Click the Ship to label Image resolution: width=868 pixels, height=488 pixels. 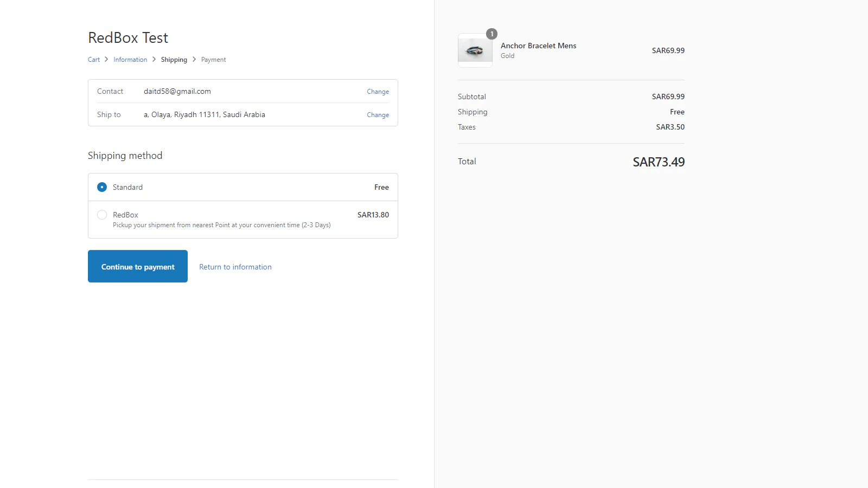pyautogui.click(x=109, y=114)
